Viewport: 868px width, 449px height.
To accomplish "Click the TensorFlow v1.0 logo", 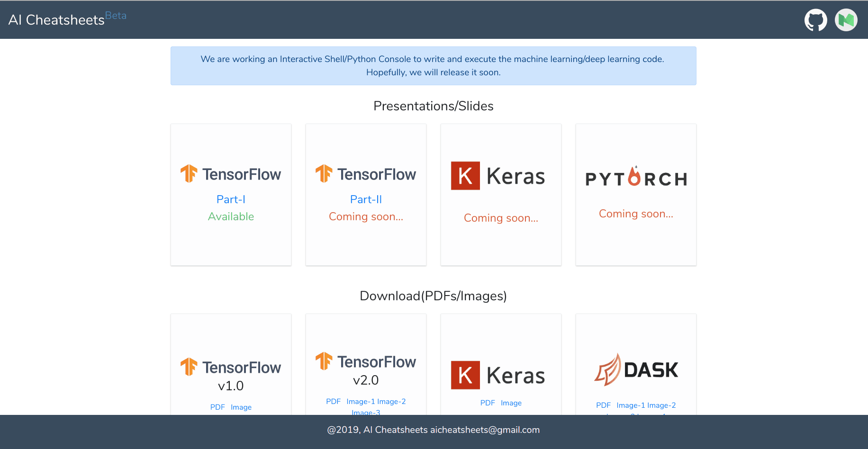I will tap(231, 367).
